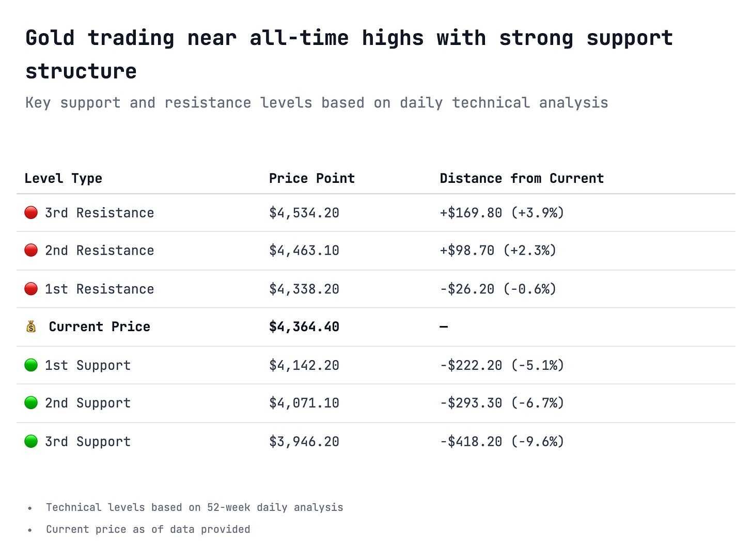Image resolution: width=752 pixels, height=560 pixels.
Task: Click the green circle beside 3rd Support
Action: click(31, 441)
